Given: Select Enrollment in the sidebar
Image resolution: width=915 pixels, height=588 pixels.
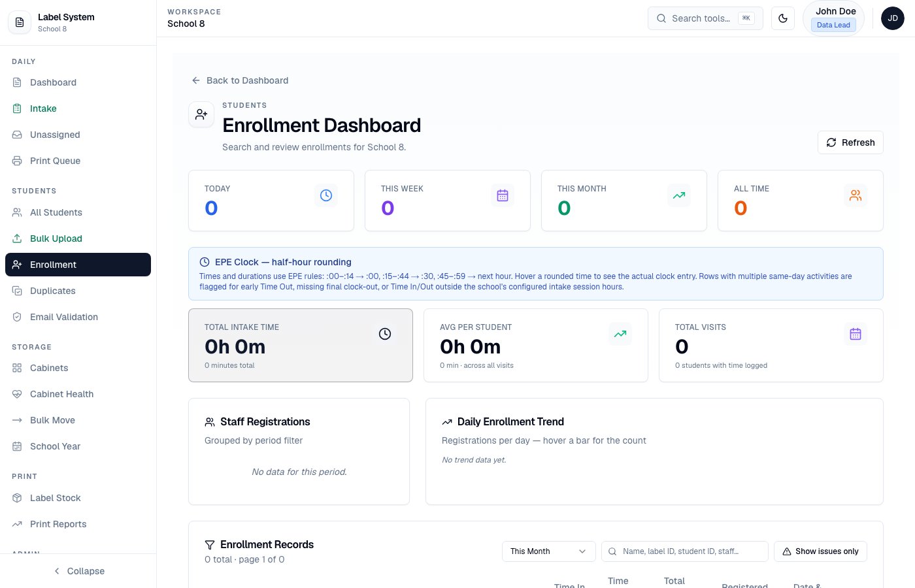Looking at the screenshot, I should (78, 265).
